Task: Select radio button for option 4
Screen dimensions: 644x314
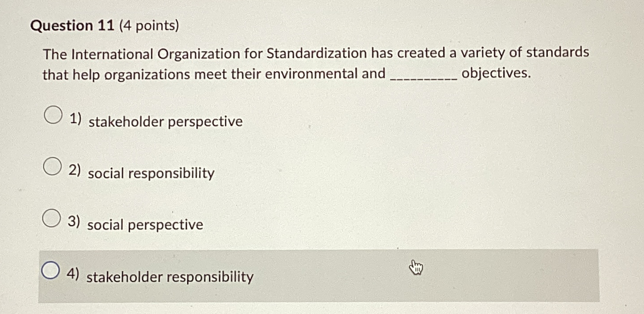Action: 50,270
